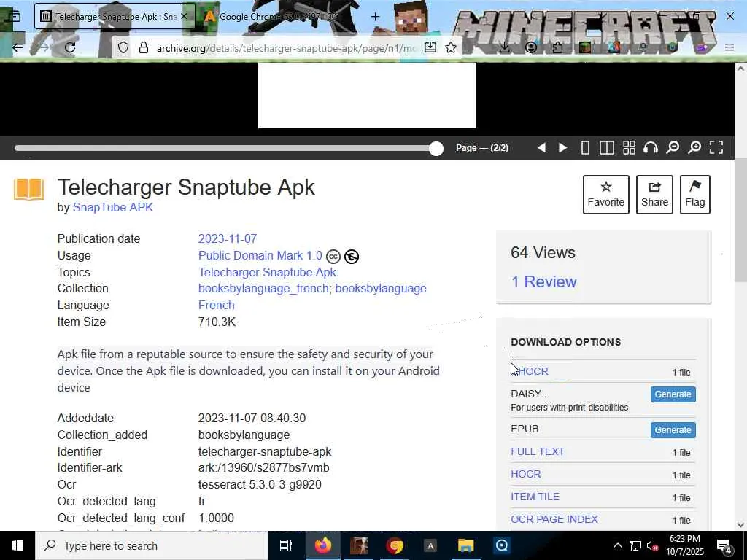Viewport: 747px width, 560px height.
Task: Download the FULL TEXT file
Action: [x=538, y=451]
